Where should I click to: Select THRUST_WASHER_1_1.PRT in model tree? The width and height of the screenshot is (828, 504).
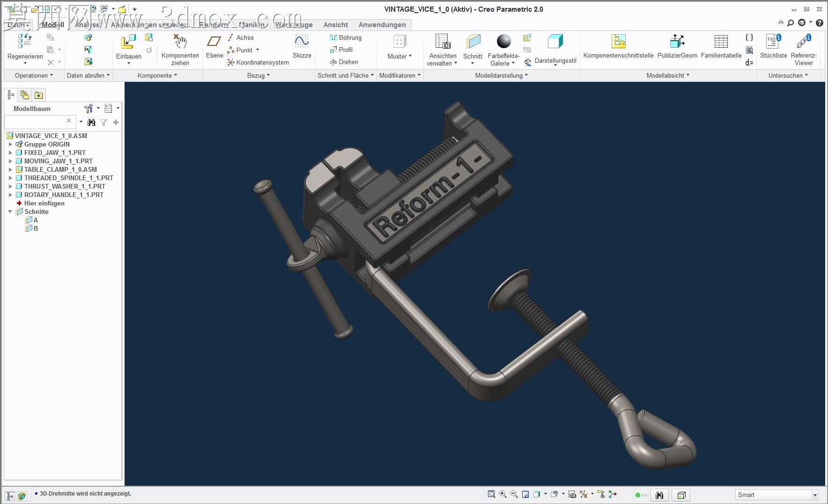(x=65, y=186)
